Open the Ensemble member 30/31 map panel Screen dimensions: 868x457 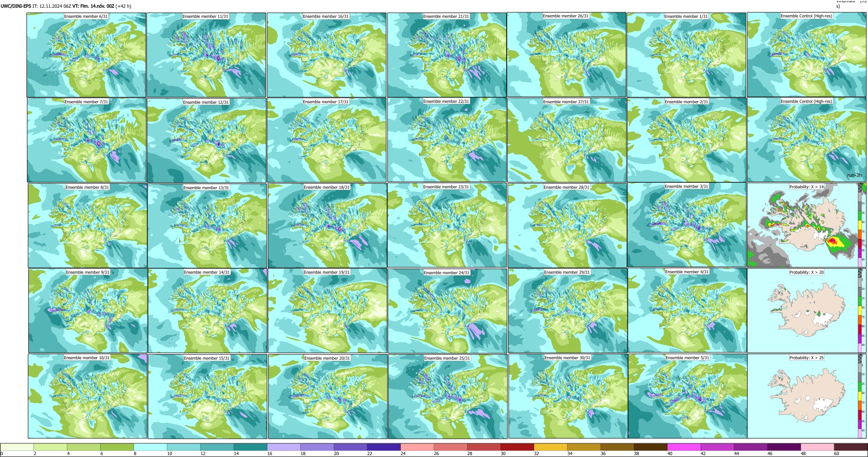pos(568,396)
